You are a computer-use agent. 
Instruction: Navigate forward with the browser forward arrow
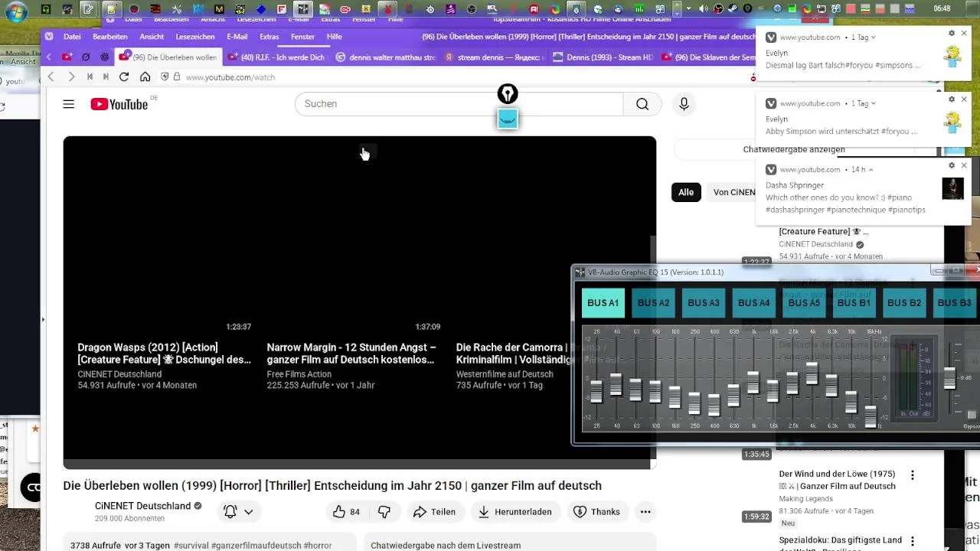[x=71, y=77]
